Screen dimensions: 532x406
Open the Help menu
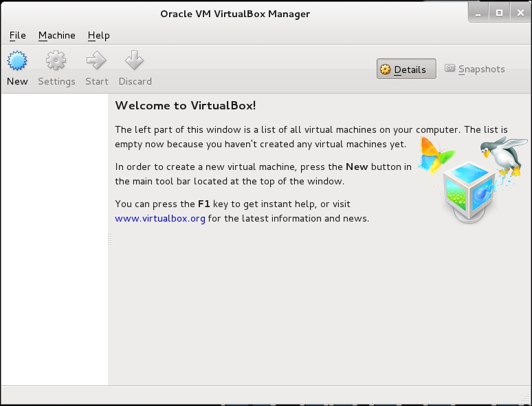click(x=98, y=35)
